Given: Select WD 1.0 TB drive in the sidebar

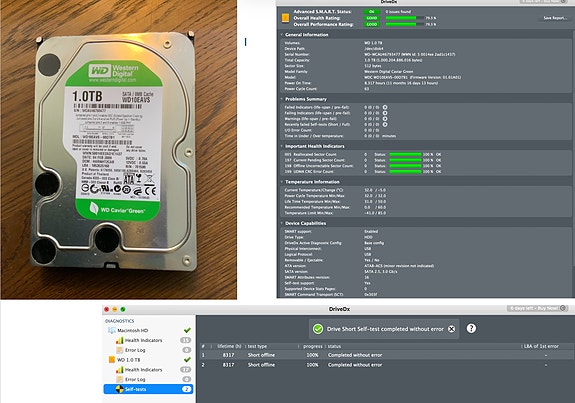Looking at the screenshot, I should point(149,360).
